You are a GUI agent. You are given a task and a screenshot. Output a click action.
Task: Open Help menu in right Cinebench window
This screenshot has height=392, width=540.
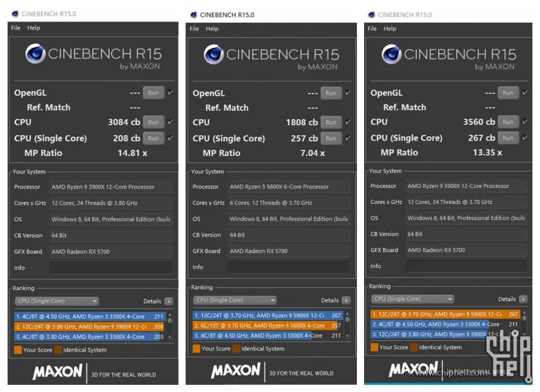click(390, 29)
